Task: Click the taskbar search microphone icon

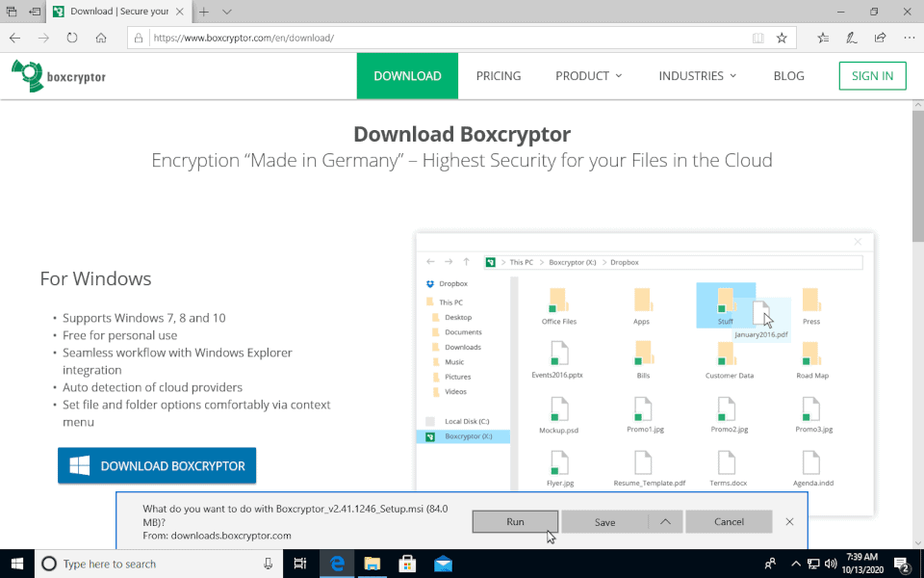Action: pos(269,564)
